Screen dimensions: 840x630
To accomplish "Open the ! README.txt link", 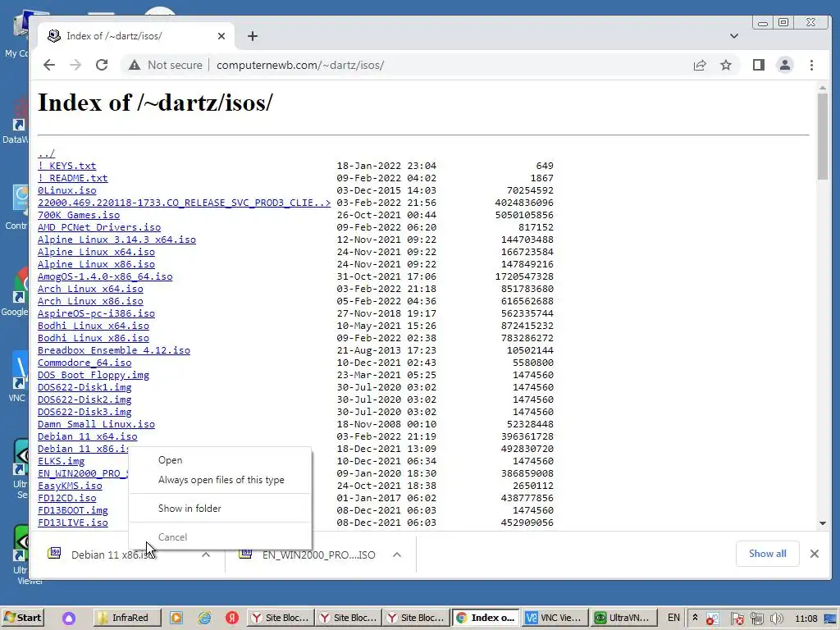I will pos(73,178).
